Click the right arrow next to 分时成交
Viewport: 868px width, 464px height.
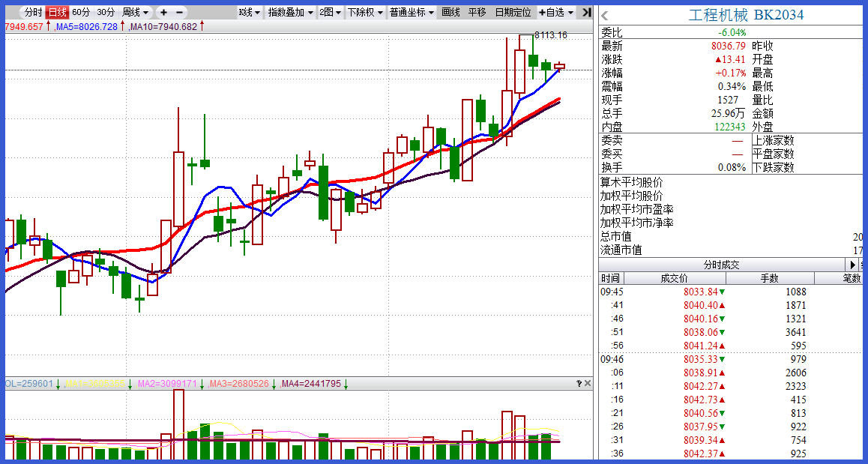[x=852, y=265]
